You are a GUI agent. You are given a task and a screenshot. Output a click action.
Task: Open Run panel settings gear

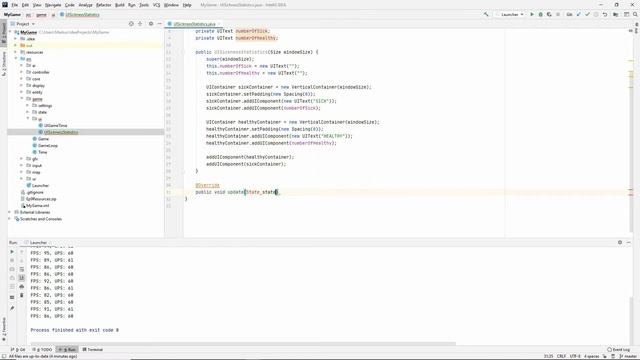(620, 242)
